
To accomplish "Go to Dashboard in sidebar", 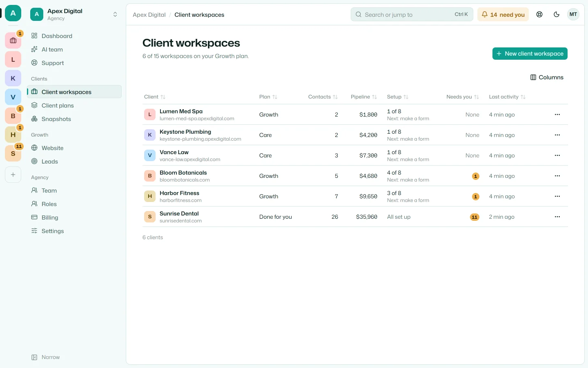I will click(x=74, y=36).
